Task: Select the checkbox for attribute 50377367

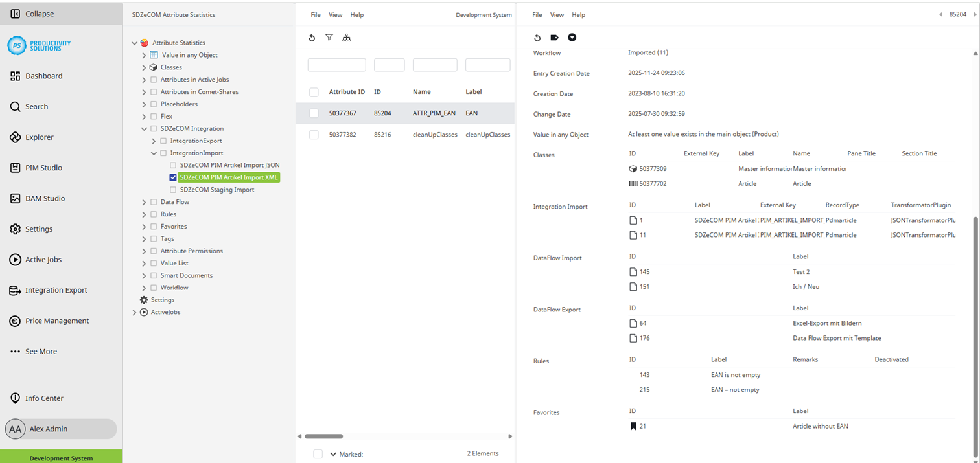Action: [314, 113]
